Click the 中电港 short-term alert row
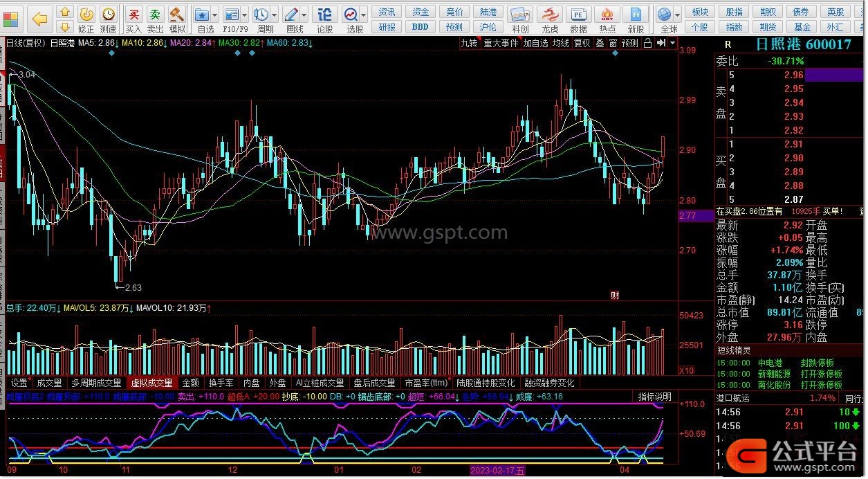This screenshot has height=479, width=868. tap(789, 363)
